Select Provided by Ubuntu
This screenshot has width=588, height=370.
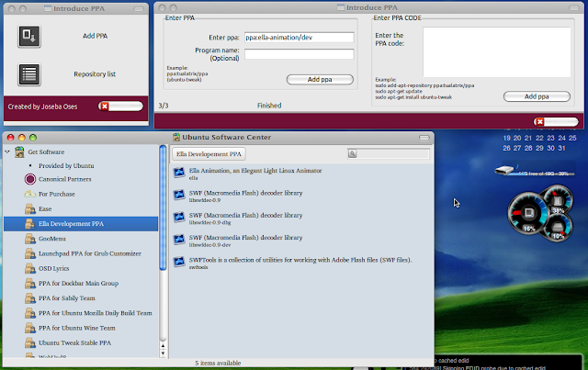(x=66, y=165)
